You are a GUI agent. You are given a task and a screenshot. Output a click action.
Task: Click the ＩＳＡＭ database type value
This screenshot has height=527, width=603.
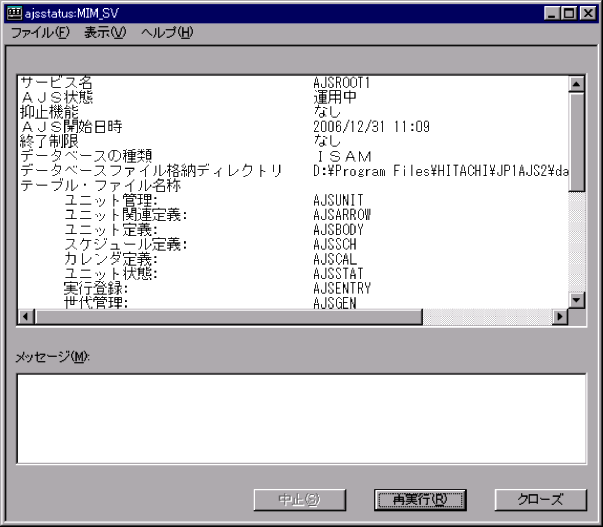(x=343, y=156)
